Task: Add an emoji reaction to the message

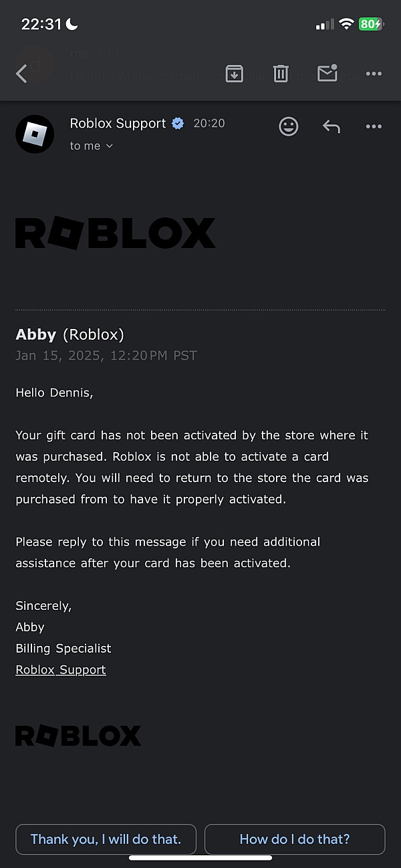Action: (x=289, y=126)
